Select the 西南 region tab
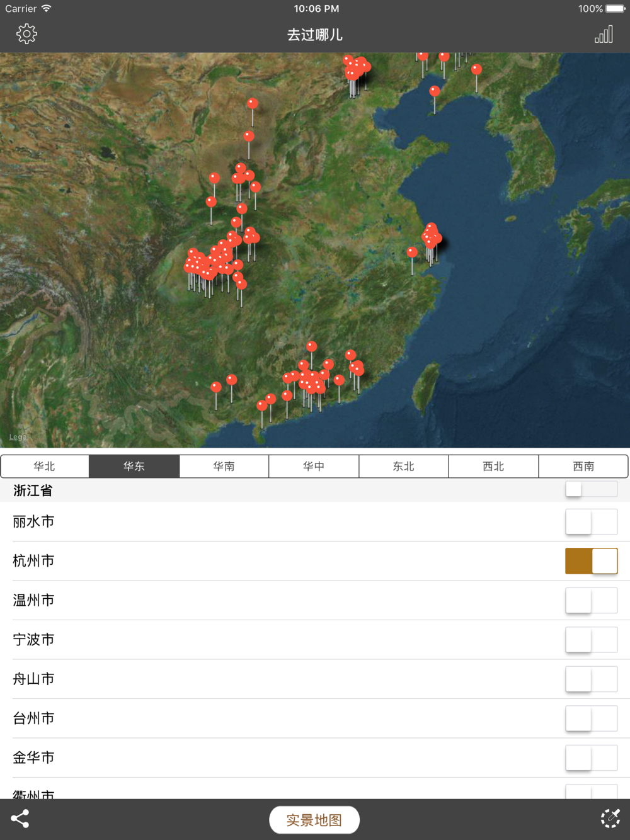 tap(583, 467)
